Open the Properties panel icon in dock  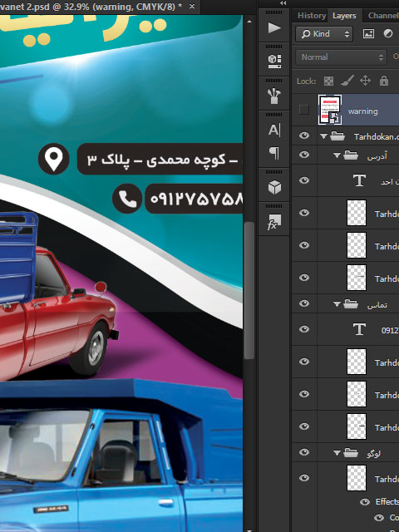pyautogui.click(x=274, y=62)
